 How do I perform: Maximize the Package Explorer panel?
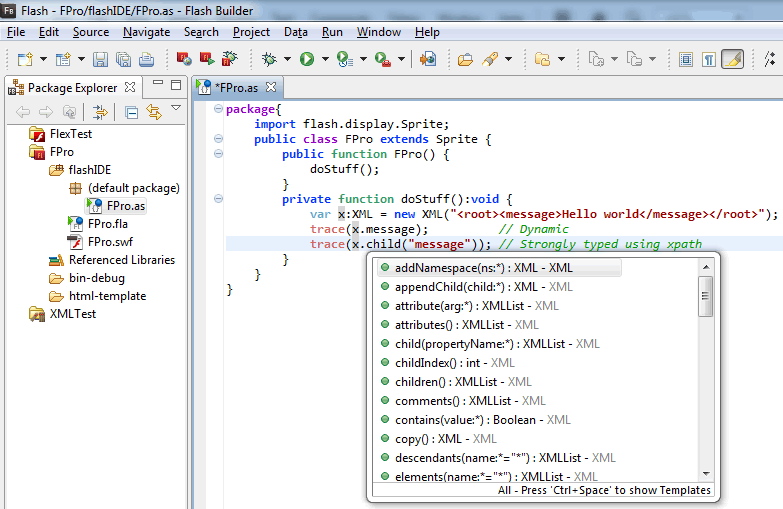[176, 85]
